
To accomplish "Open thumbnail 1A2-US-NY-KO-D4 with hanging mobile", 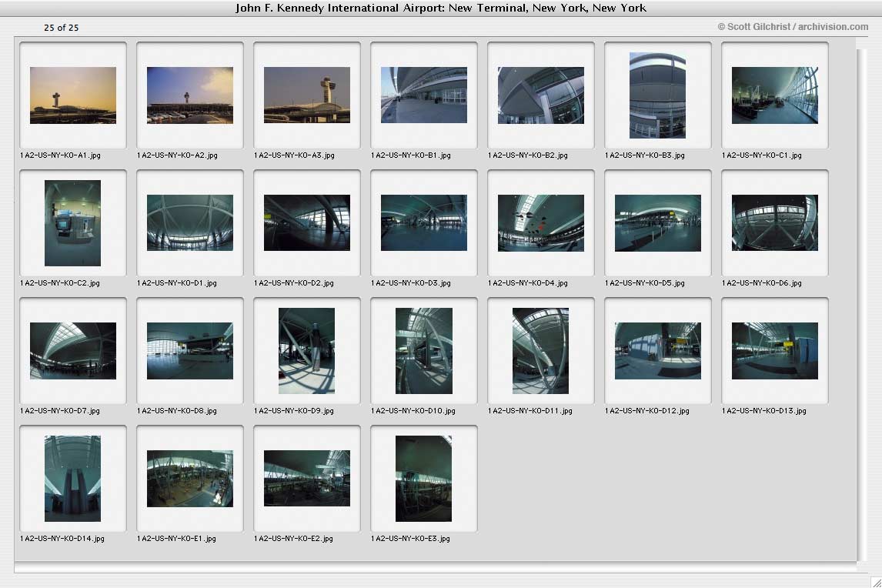I will [x=541, y=223].
